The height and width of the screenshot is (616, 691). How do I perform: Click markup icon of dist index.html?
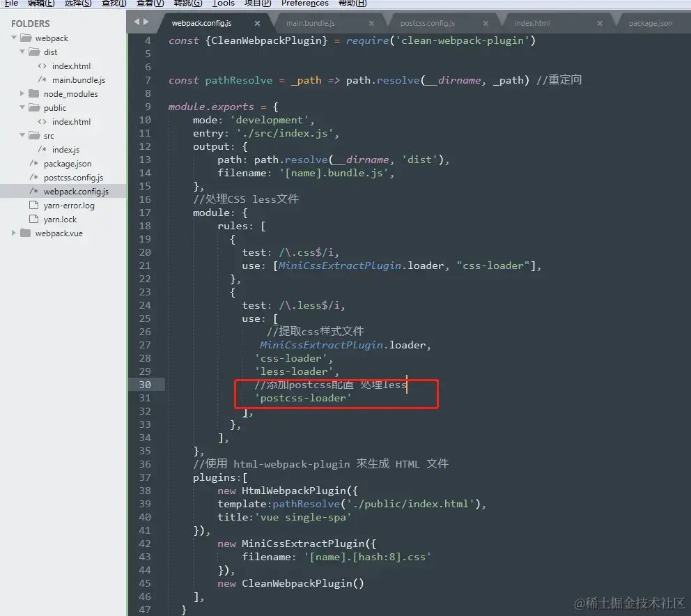[x=42, y=66]
